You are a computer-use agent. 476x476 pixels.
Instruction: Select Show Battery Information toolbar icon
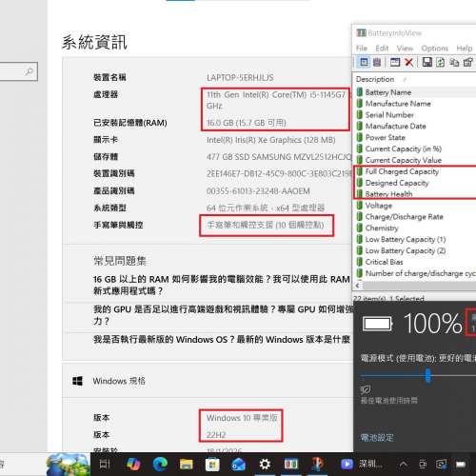coord(364,62)
